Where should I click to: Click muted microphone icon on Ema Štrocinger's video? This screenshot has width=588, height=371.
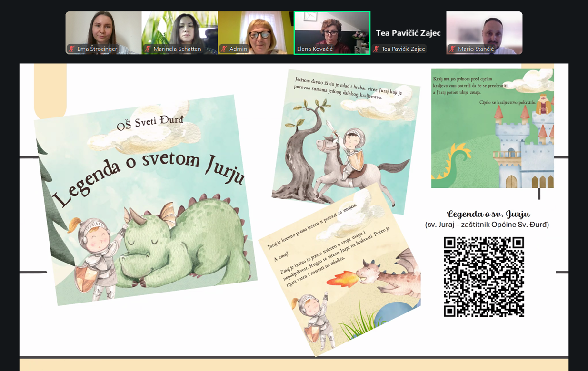72,49
